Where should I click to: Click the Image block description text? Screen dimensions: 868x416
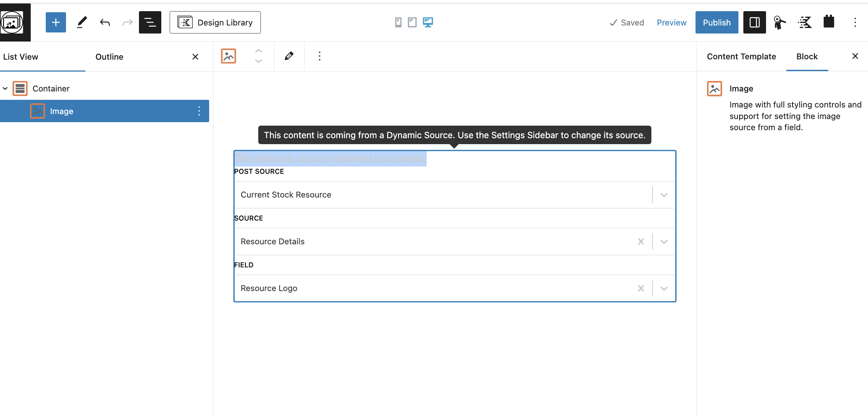pyautogui.click(x=795, y=116)
